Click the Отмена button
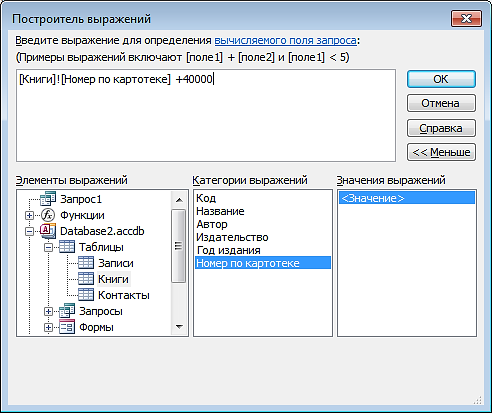 pyautogui.click(x=441, y=103)
